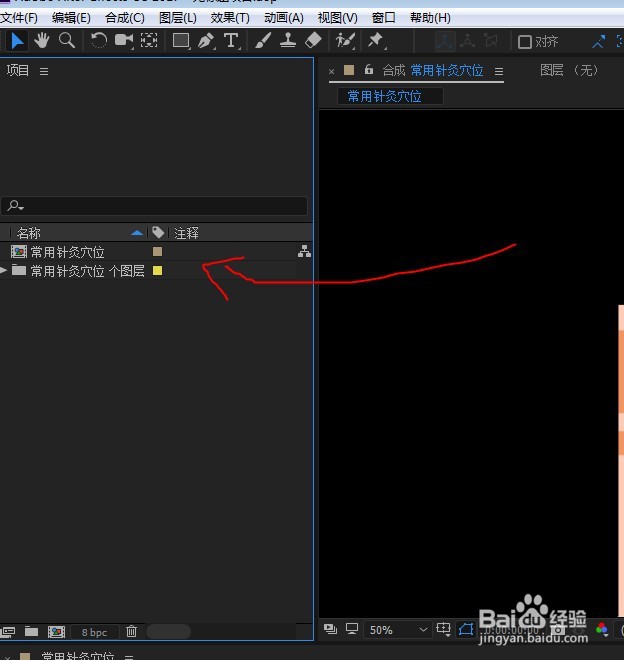Select the Brush tool
624x660 pixels.
[x=263, y=41]
